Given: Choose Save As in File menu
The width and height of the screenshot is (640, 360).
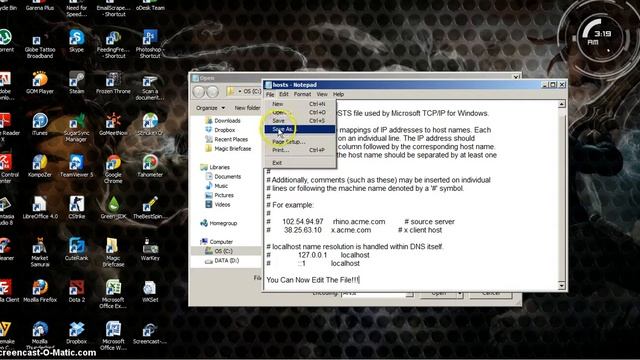Looking at the screenshot, I should pos(300,129).
